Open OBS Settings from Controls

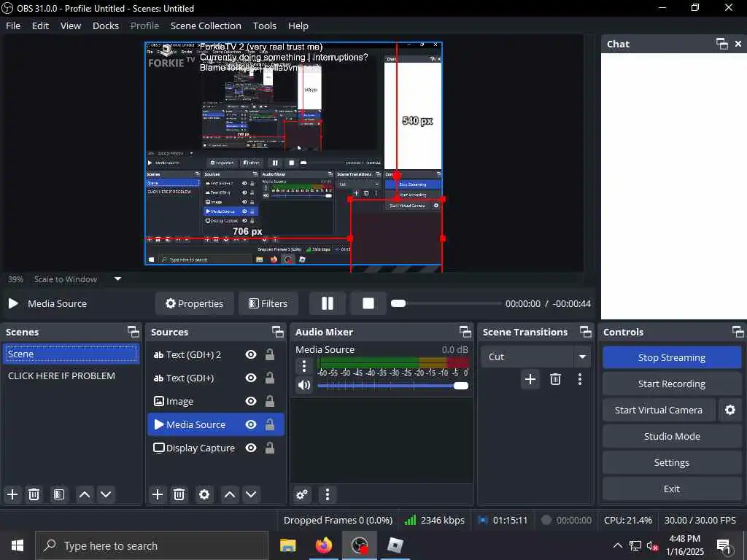click(x=672, y=462)
